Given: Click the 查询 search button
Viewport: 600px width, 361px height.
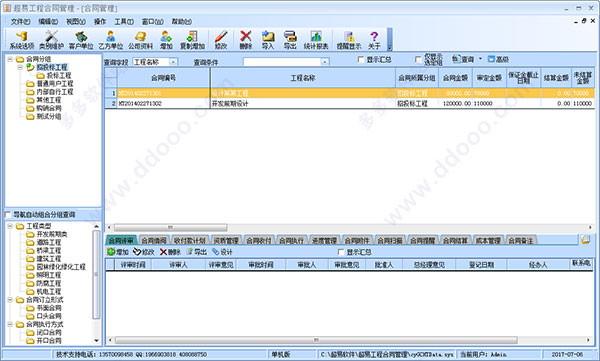Looking at the screenshot, I should point(463,59).
